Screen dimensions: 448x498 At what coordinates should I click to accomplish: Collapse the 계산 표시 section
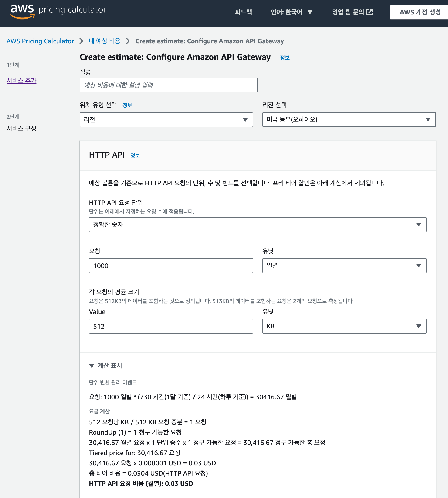(106, 365)
